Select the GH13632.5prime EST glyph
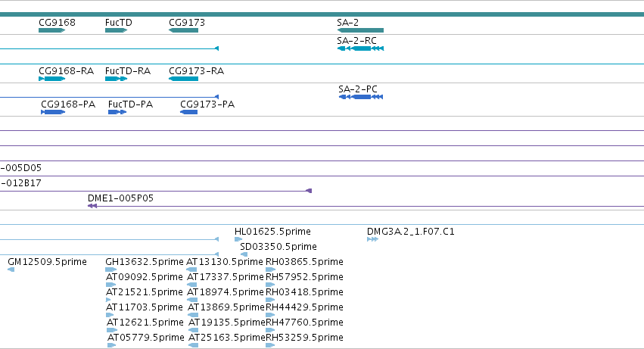 click(x=111, y=270)
